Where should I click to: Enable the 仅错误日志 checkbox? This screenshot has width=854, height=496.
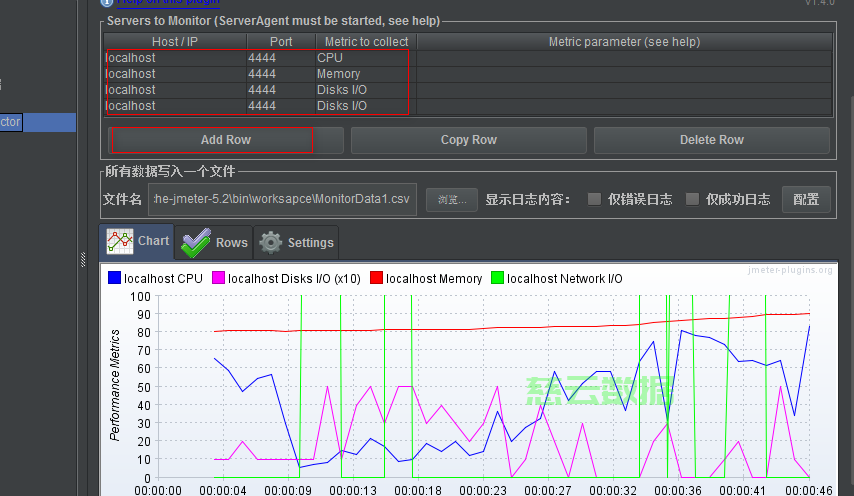tap(594, 199)
